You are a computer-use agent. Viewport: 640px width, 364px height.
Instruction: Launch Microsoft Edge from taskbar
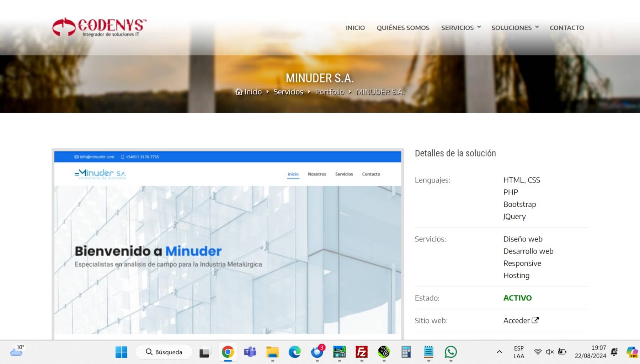(x=294, y=352)
